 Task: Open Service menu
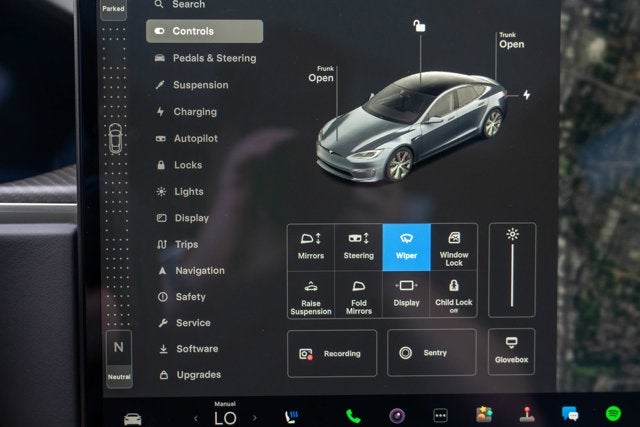click(x=184, y=323)
